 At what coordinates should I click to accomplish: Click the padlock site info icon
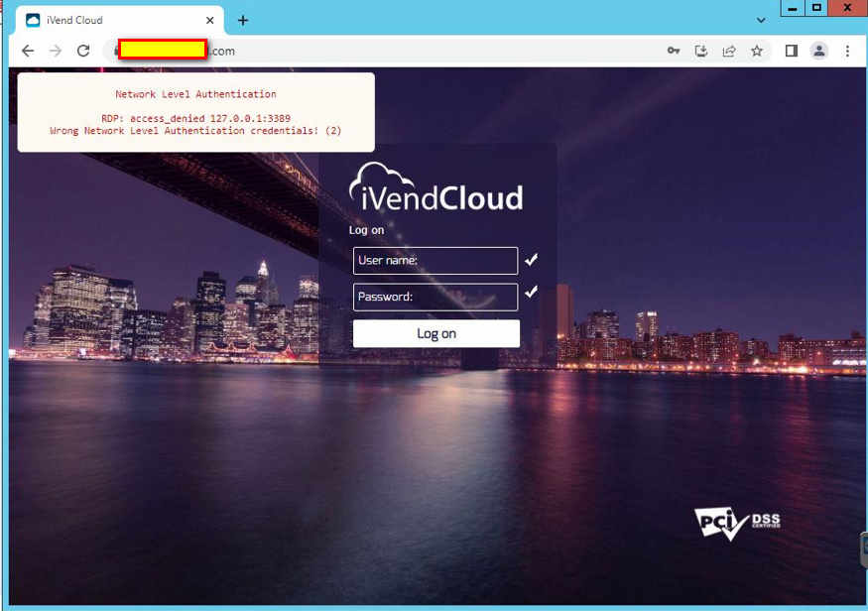[x=116, y=51]
